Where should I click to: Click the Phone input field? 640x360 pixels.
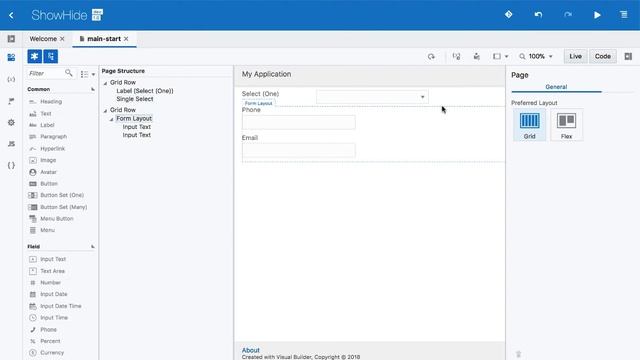tap(299, 122)
